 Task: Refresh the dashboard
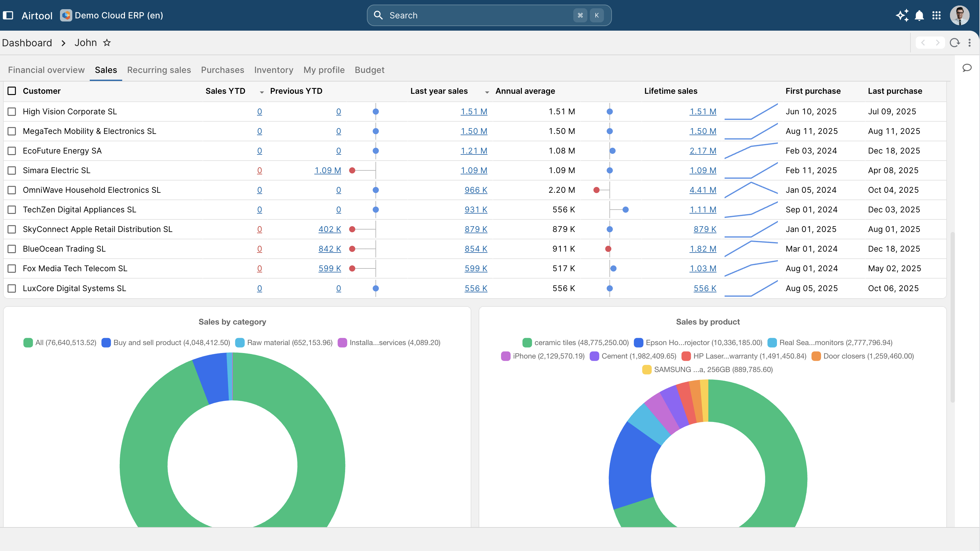pyautogui.click(x=955, y=43)
